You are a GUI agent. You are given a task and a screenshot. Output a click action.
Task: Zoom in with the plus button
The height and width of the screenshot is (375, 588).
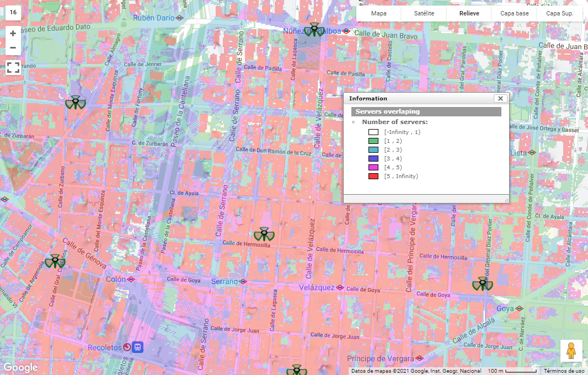pos(13,33)
